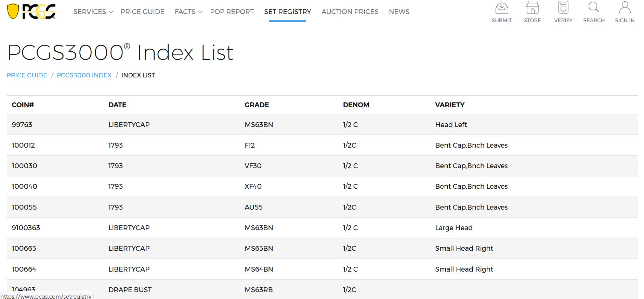Click LIBERTYCAP in row 99763
Viewport: 644px width, 299px height.
point(129,125)
